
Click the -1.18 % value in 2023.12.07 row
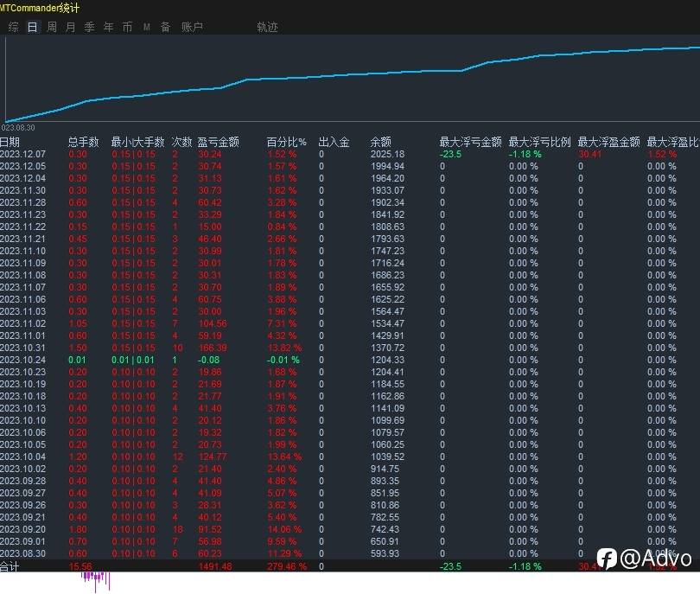(x=525, y=154)
